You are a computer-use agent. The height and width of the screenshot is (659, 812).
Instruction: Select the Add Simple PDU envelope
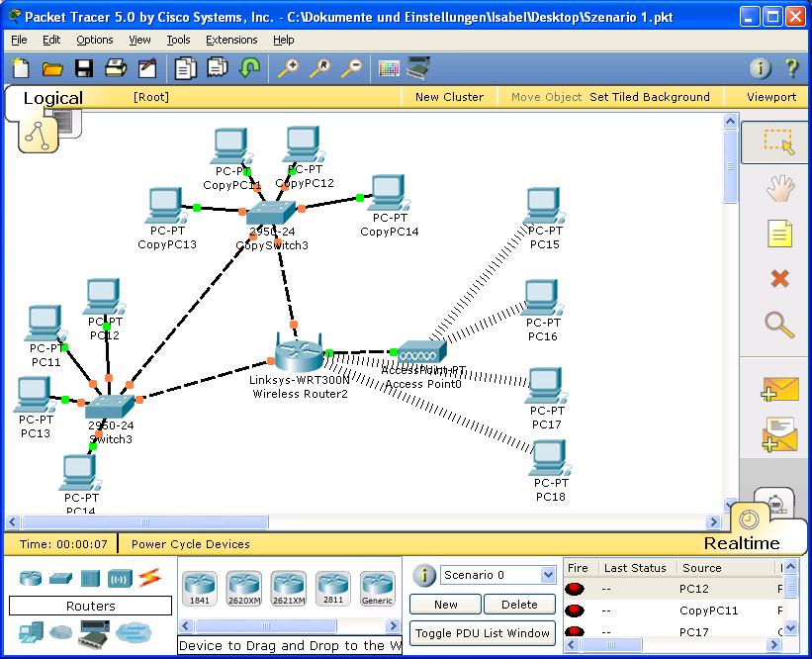click(x=780, y=390)
